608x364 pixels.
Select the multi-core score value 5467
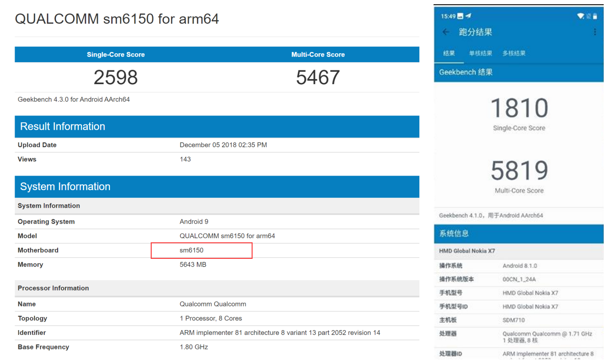click(x=318, y=77)
